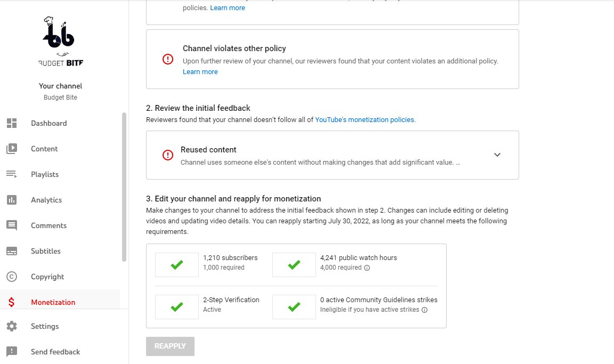614x364 pixels.
Task: Click Learn more under Channel violates other policy
Action: coord(200,71)
